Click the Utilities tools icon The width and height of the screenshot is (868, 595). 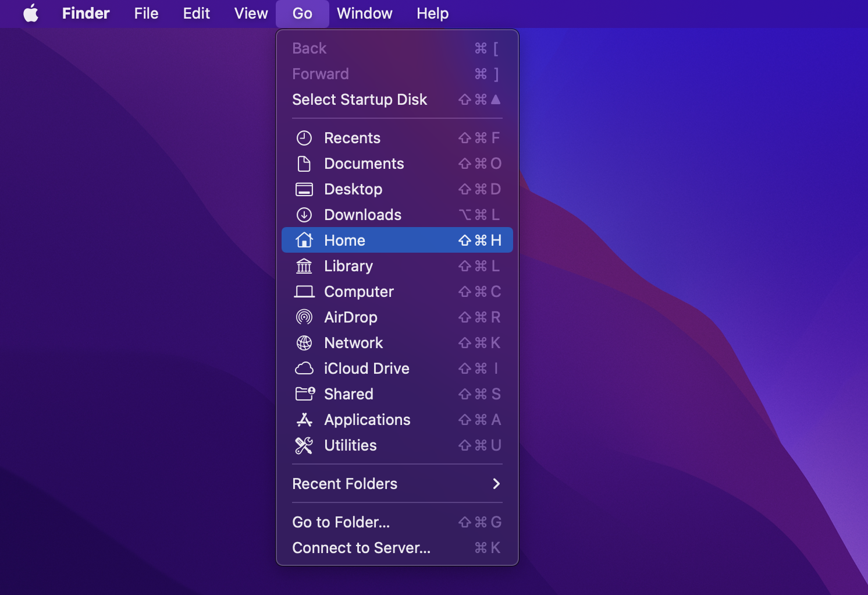pyautogui.click(x=304, y=445)
